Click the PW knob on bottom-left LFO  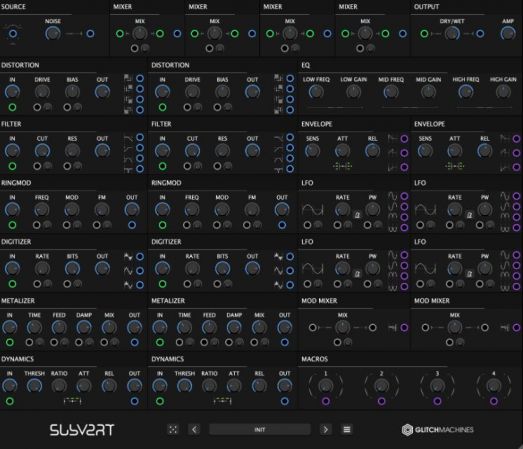pos(373,269)
